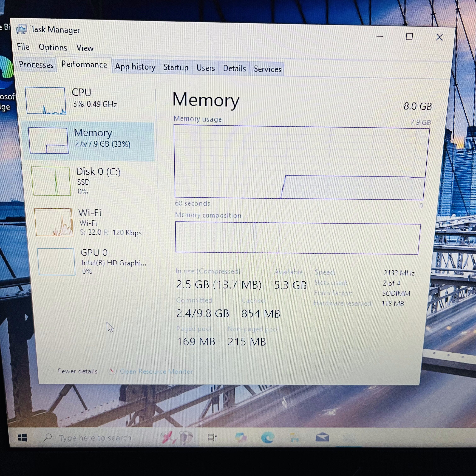Open the Windows Start menu
476x476 pixels.
click(22, 438)
